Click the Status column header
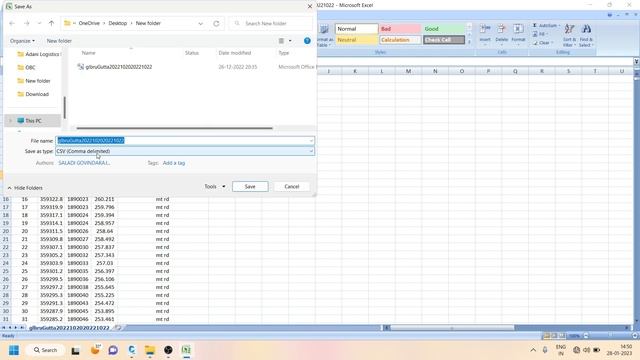The height and width of the screenshot is (360, 640). point(191,53)
